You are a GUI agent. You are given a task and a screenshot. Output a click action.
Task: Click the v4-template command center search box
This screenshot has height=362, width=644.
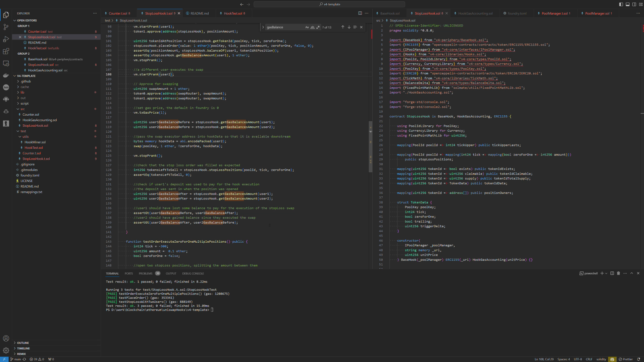(x=329, y=4)
